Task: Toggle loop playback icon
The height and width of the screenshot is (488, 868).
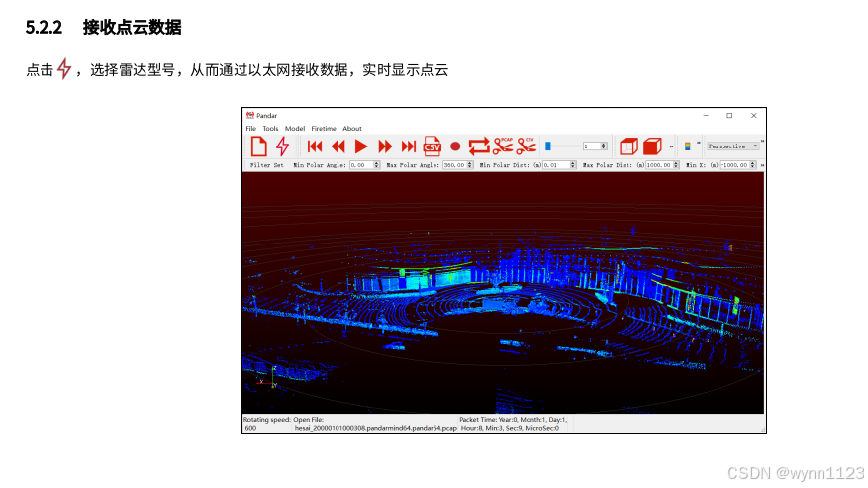Action: coord(479,146)
